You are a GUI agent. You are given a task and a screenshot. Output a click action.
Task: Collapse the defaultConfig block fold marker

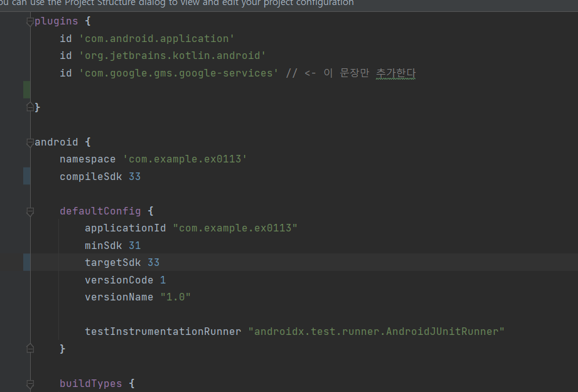[30, 211]
